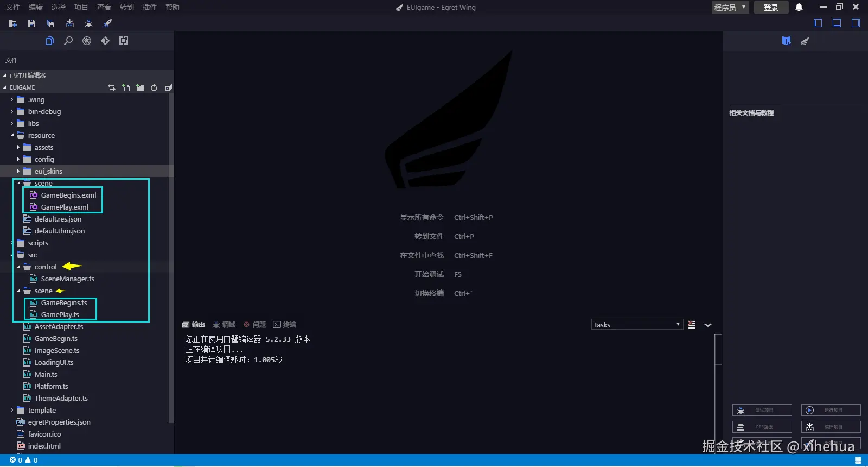Open the 编辑 menu
The width and height of the screenshot is (868, 467).
pyautogui.click(x=36, y=7)
